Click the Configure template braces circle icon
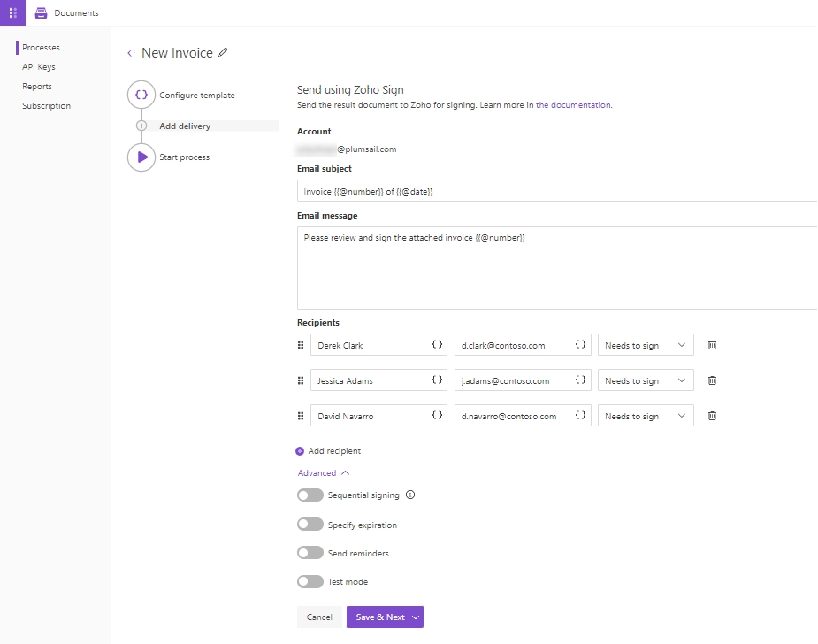Viewport: 818px width, 644px height. 141,95
